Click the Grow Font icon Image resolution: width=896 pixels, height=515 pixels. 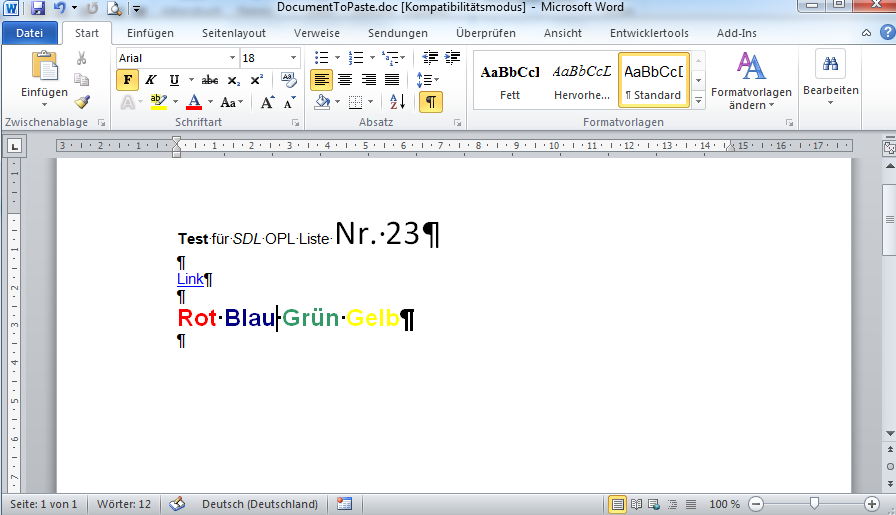click(267, 102)
